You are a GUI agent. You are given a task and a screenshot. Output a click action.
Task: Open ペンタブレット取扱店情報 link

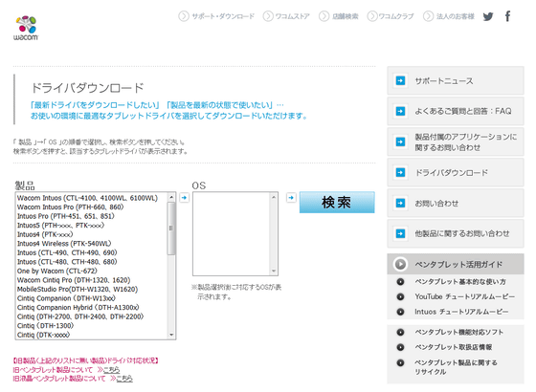[454, 347]
